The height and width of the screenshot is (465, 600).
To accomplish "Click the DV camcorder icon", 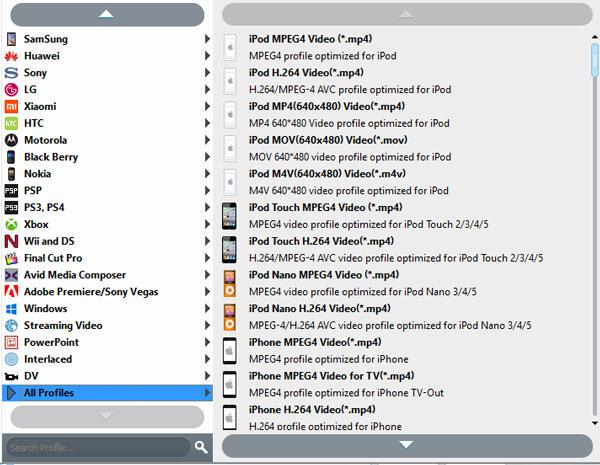I will 11,377.
